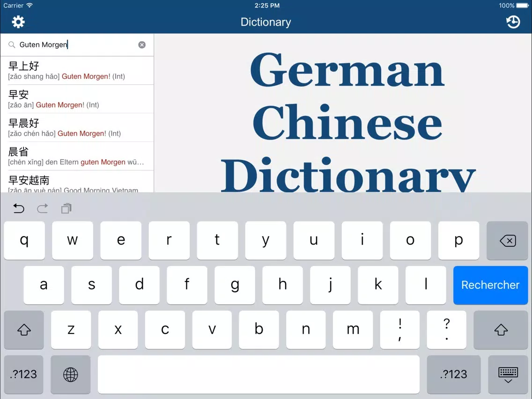Select the 早晨好 result
Screen dimensions: 532x399
pos(77,127)
